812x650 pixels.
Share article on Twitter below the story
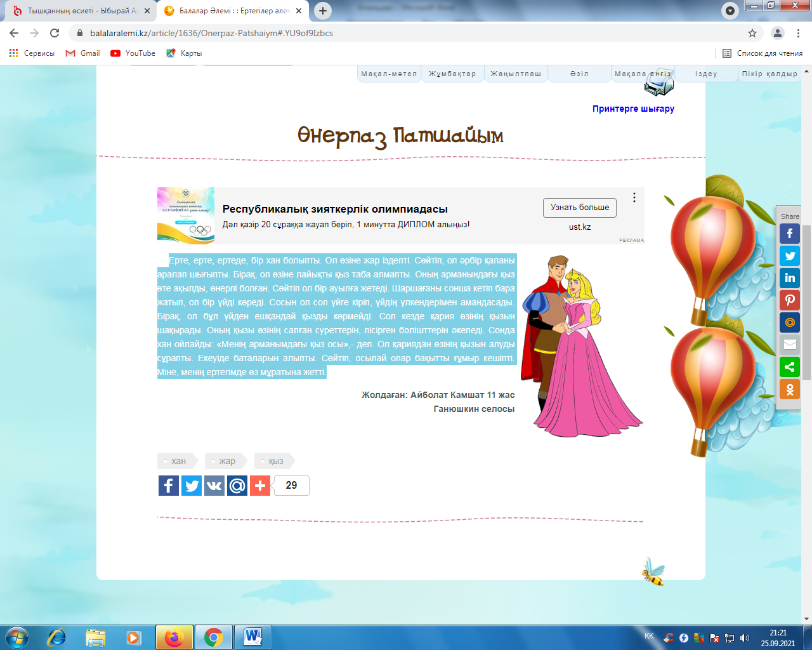point(192,486)
